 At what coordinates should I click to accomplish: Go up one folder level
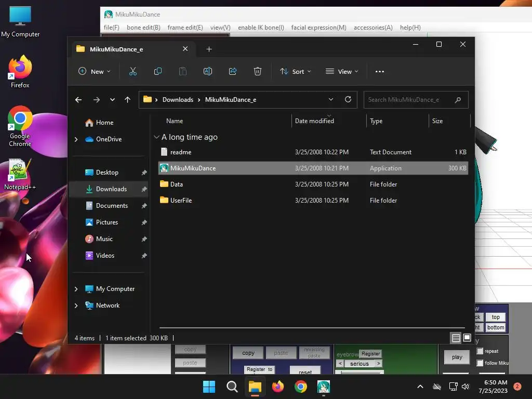pos(128,100)
